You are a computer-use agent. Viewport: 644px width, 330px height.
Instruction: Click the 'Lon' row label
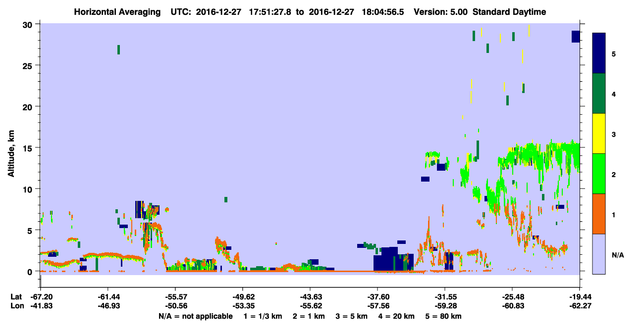point(17,306)
